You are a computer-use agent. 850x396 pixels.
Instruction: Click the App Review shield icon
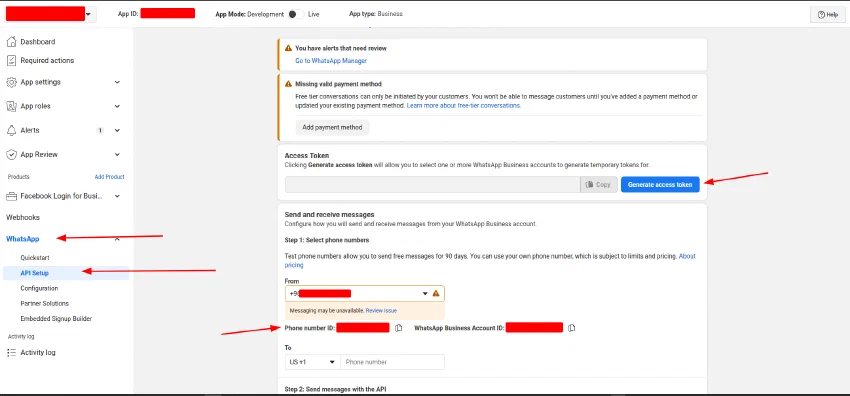(11, 154)
